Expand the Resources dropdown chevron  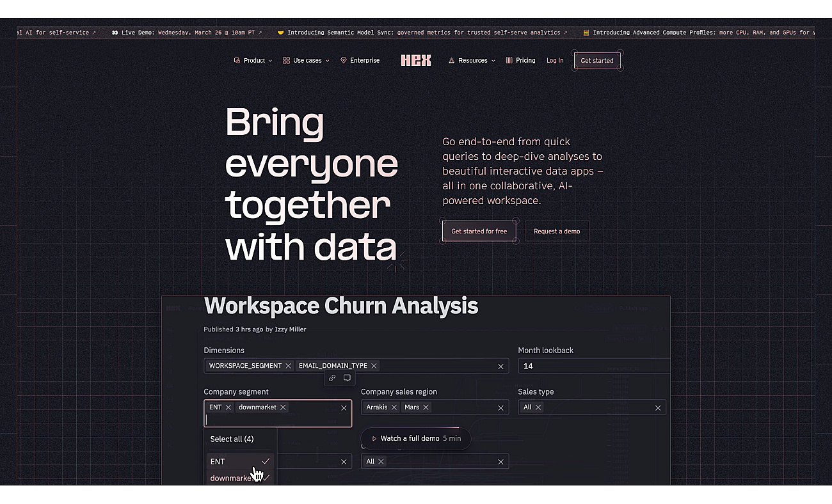pos(493,61)
